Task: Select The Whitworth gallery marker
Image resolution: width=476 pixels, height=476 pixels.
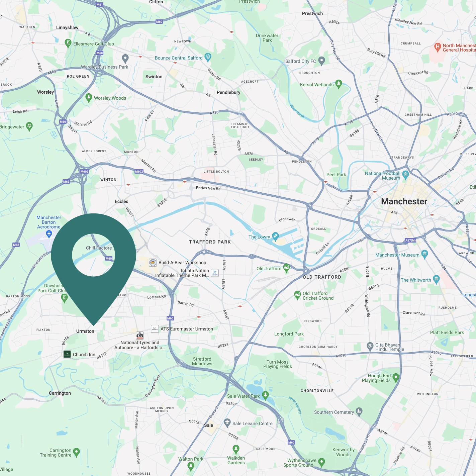Action: click(436, 279)
